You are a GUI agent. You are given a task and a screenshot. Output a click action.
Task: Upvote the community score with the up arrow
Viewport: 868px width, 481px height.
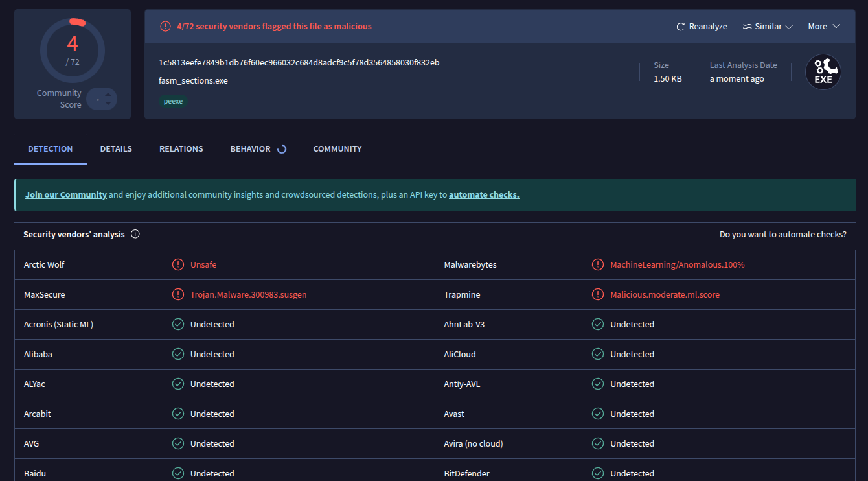[108, 95]
